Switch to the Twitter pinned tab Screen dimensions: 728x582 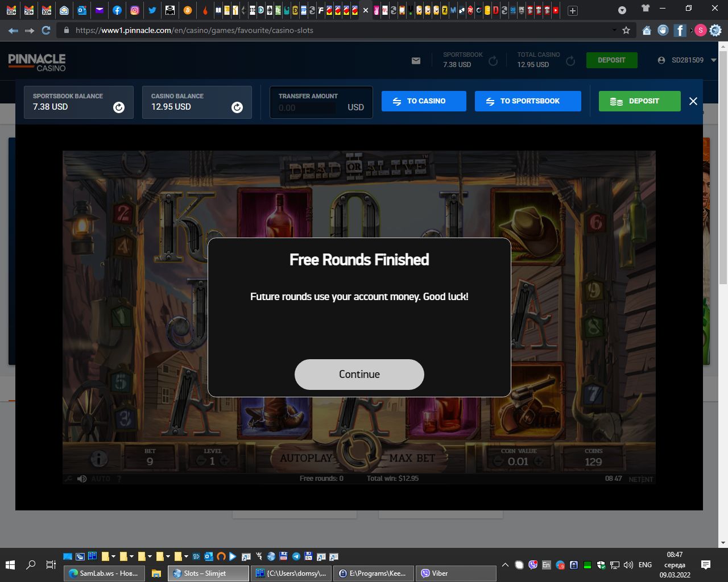[152, 10]
